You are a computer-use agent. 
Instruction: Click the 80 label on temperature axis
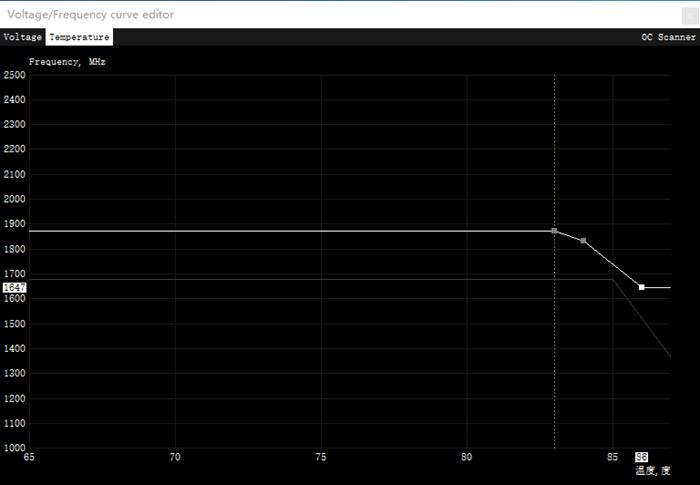tap(467, 457)
